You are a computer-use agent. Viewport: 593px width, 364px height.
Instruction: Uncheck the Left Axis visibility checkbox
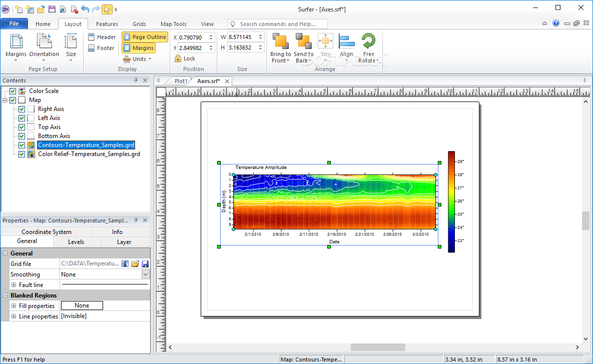[22, 118]
